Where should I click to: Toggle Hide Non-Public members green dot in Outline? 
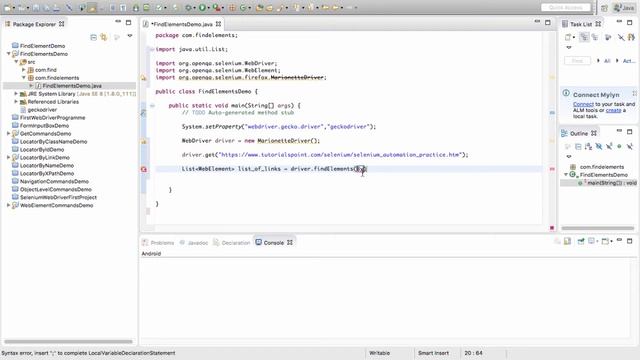pyautogui.click(x=619, y=146)
